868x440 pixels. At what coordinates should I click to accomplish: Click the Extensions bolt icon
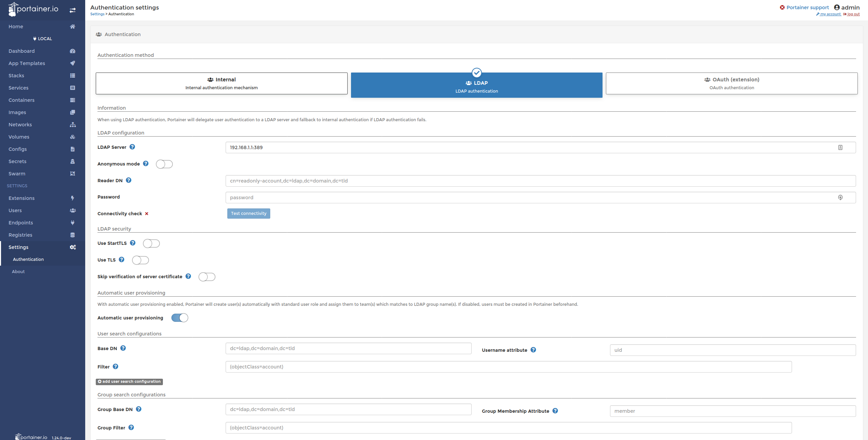73,198
